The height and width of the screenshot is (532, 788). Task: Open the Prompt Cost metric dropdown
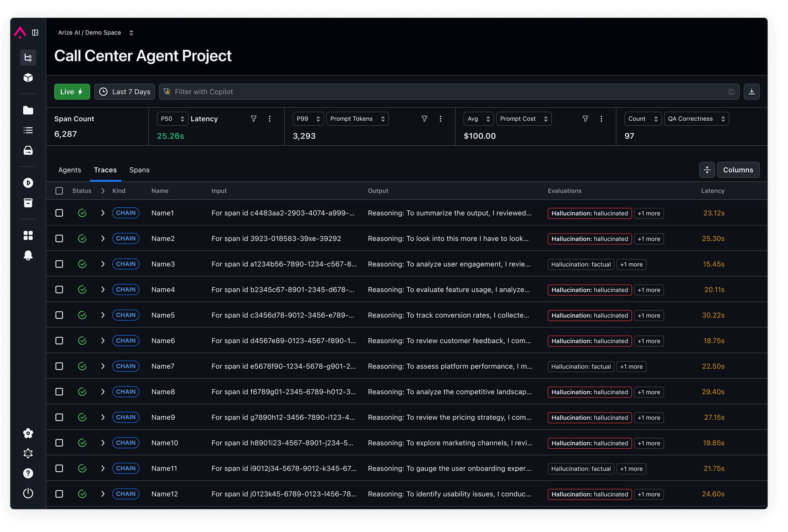(524, 119)
